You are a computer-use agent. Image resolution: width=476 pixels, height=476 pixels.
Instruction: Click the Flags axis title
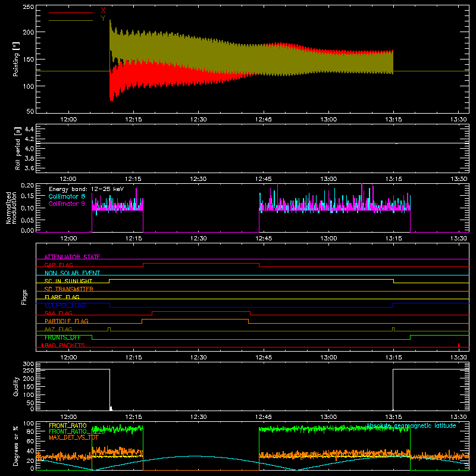(x=24, y=297)
